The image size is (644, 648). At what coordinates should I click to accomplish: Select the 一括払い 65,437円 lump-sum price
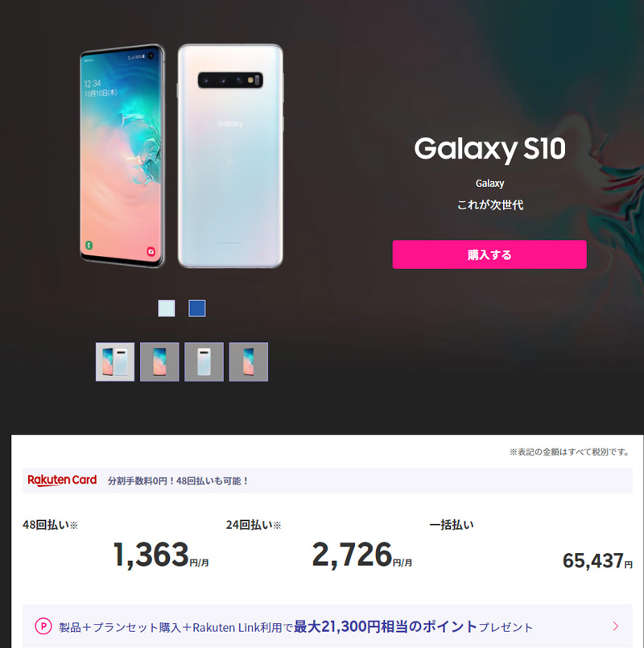(531, 545)
